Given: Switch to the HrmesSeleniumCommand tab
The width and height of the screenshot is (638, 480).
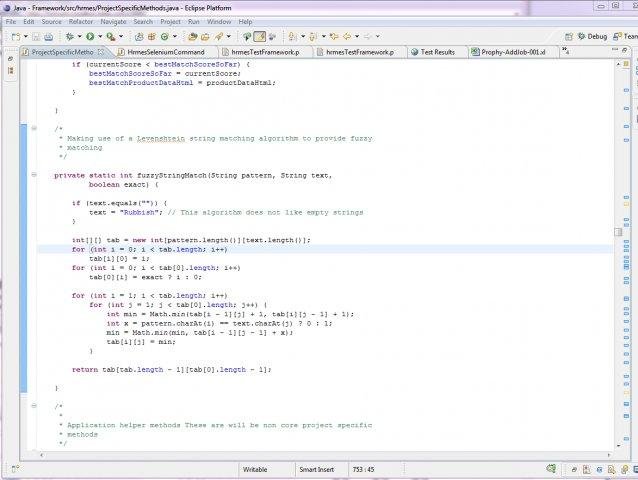Looking at the screenshot, I should click(x=165, y=52).
